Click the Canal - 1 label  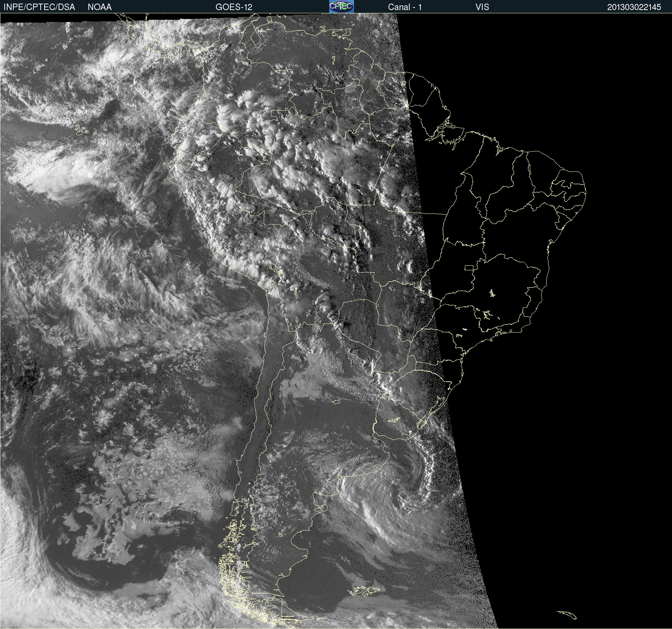[405, 7]
